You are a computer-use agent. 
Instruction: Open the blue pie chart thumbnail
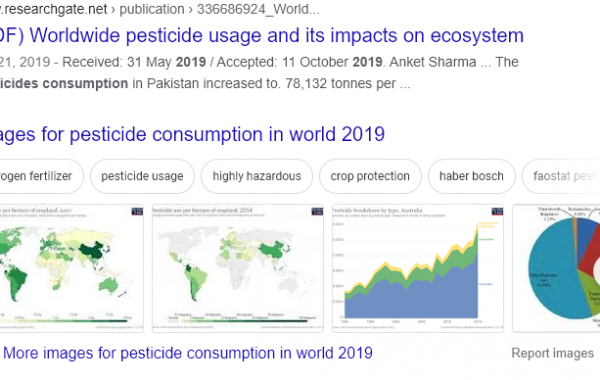[x=556, y=268]
